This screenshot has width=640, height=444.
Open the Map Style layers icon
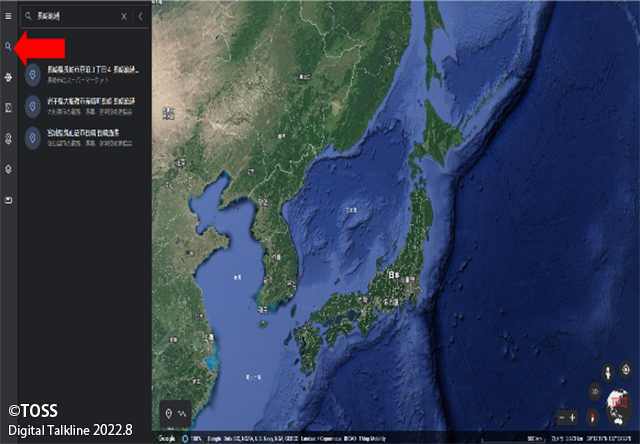pos(8,170)
